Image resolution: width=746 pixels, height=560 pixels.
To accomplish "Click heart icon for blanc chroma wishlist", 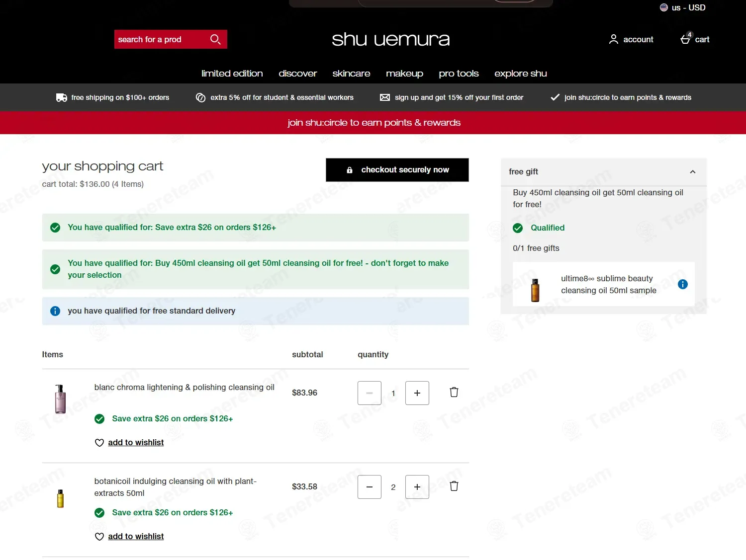I will [x=99, y=443].
